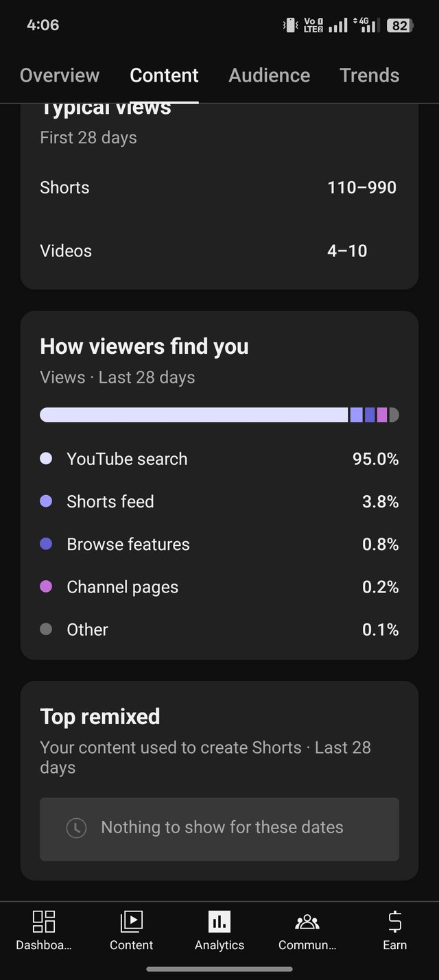Click the clock icon in Top remixed
The width and height of the screenshot is (439, 980).
point(76,828)
